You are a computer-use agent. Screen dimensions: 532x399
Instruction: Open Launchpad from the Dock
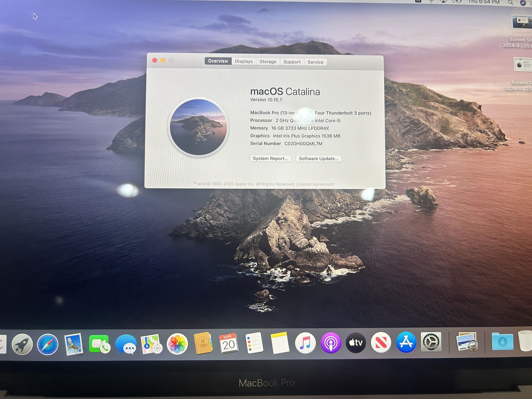click(22, 344)
